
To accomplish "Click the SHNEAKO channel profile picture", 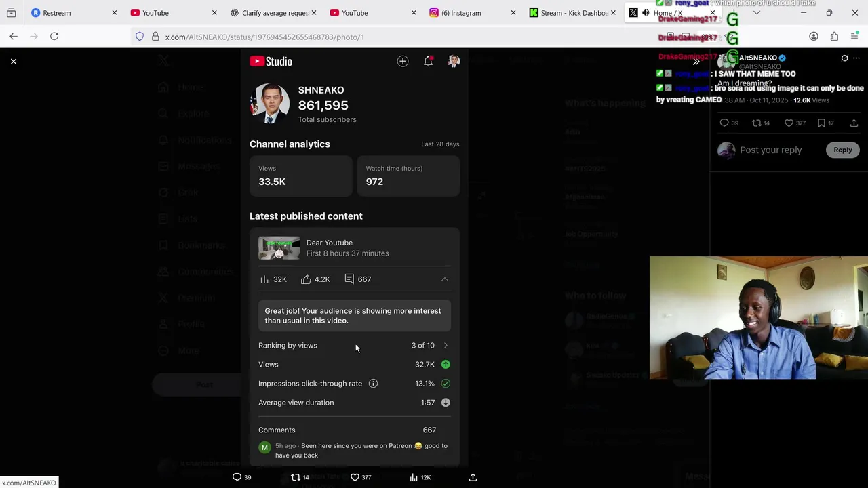I will point(270,104).
